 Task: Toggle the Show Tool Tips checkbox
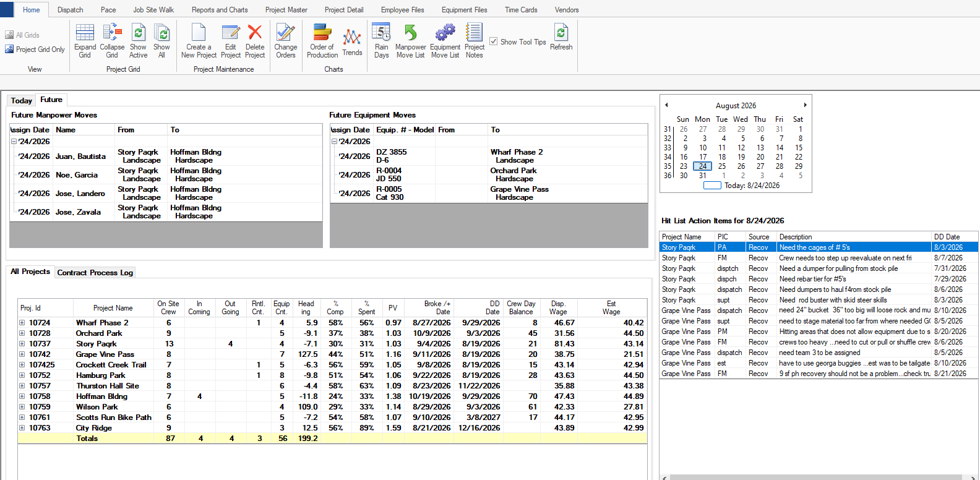[x=494, y=41]
